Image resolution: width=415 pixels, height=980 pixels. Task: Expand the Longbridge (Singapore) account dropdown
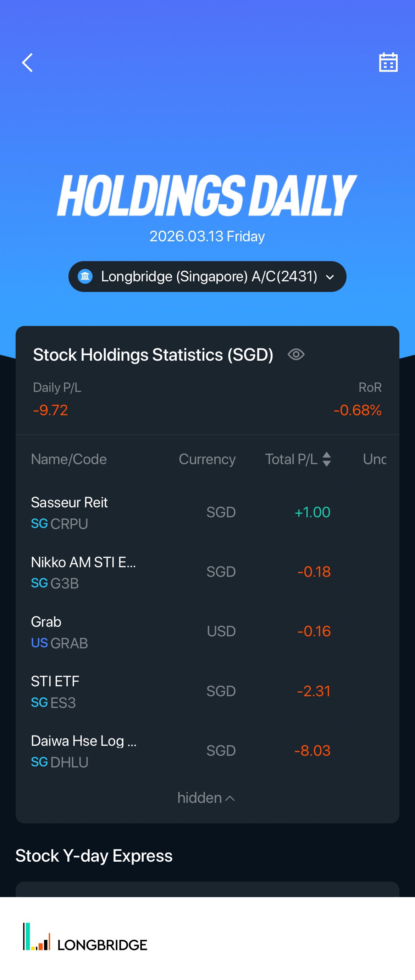(330, 277)
